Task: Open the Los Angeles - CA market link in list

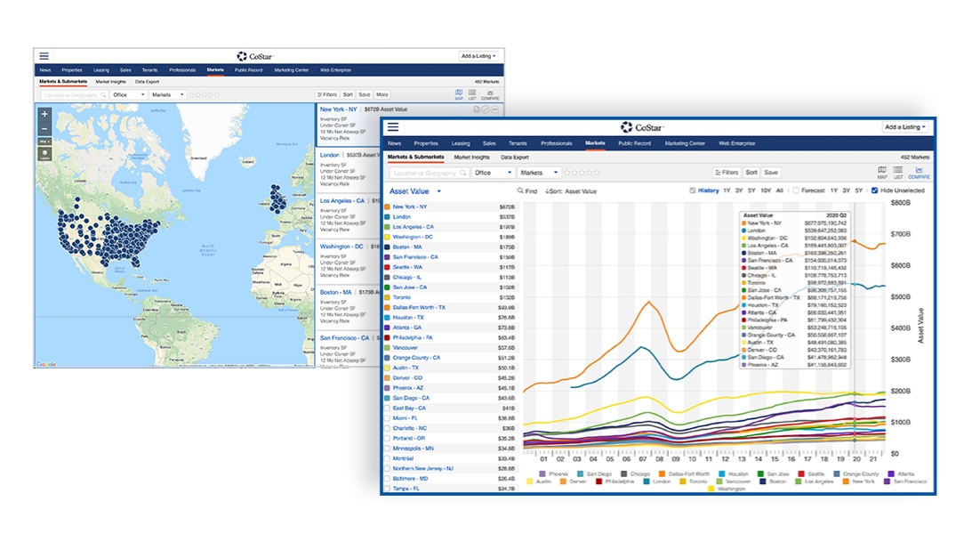Action: (414, 226)
